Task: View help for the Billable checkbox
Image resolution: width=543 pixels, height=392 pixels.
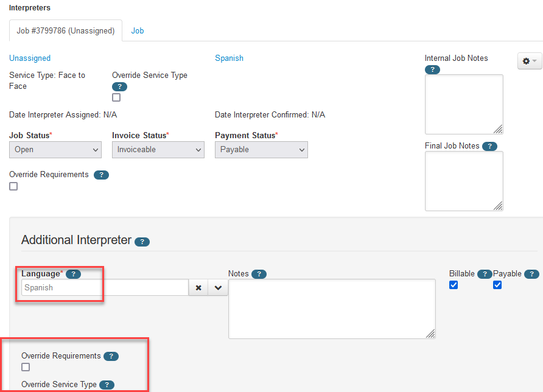Action: click(x=485, y=274)
